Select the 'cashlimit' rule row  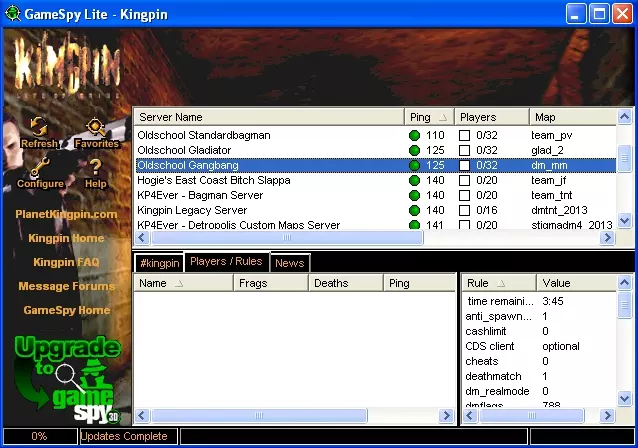coord(540,331)
